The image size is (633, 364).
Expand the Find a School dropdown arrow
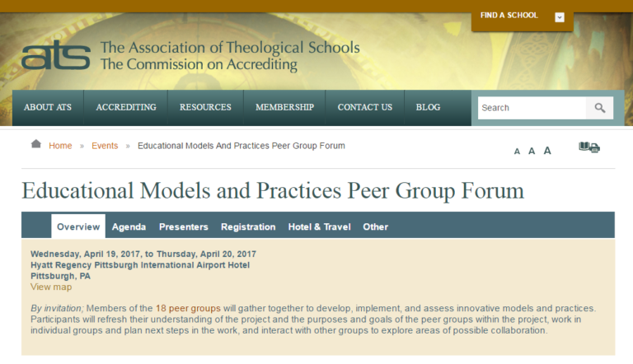click(560, 16)
